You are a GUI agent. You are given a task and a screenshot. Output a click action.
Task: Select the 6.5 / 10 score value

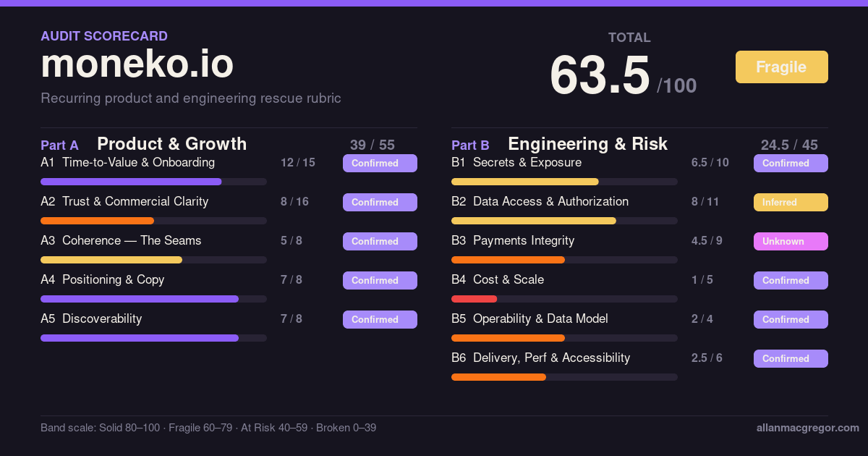coord(710,162)
